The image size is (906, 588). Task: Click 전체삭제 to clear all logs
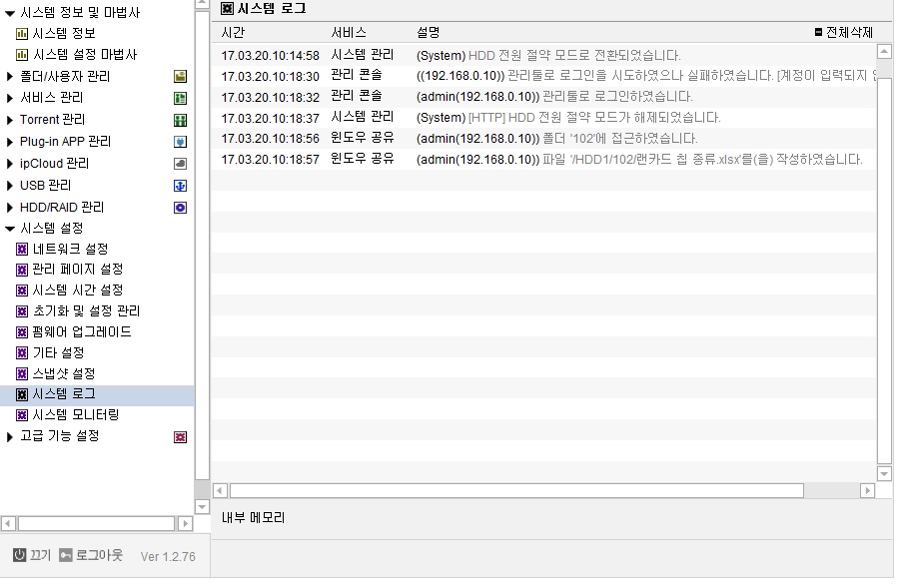coord(844,32)
